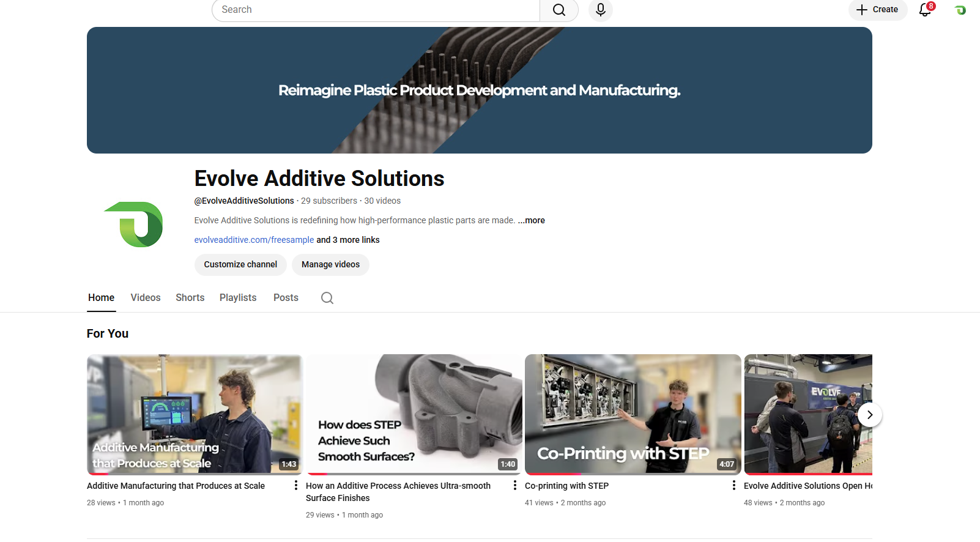The width and height of the screenshot is (980, 542).
Task: Open options menu for Co-printing with STEP
Action: click(x=734, y=485)
